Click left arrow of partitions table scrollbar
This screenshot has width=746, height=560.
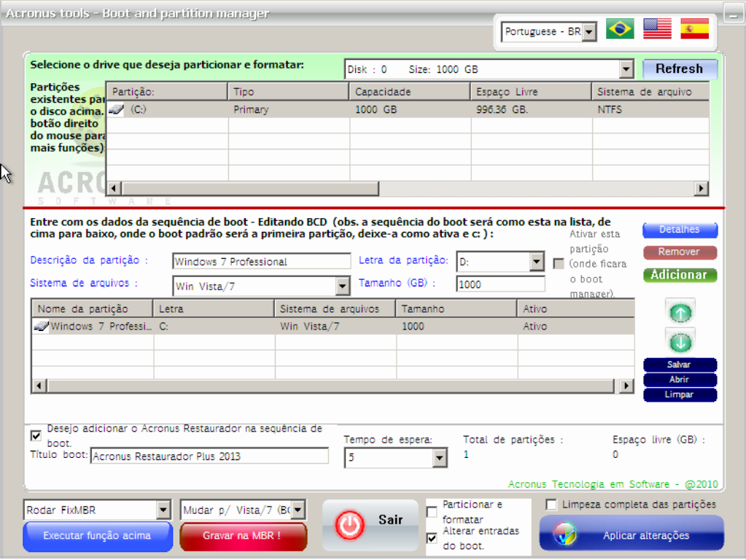point(114,188)
